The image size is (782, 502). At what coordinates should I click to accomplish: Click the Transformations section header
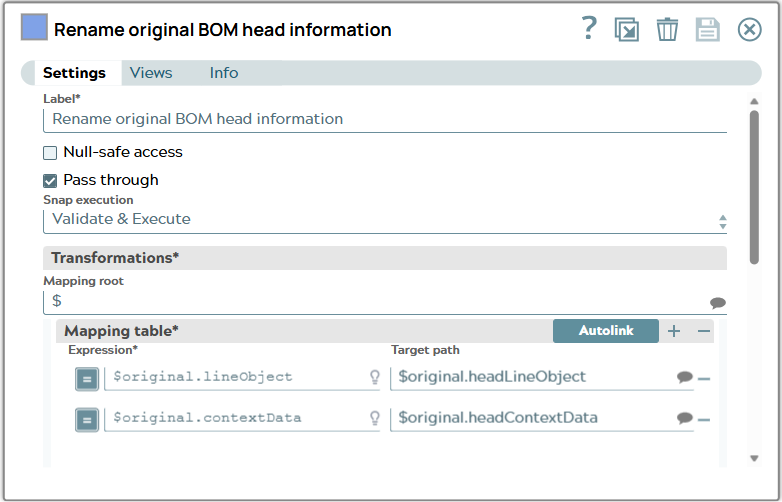(385, 258)
